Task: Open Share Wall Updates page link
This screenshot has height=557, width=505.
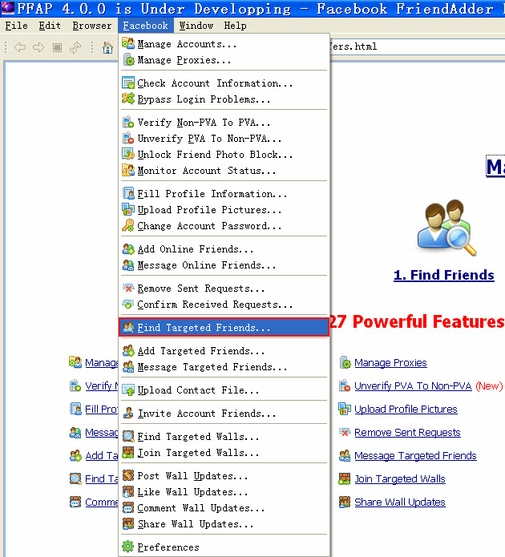Action: tap(400, 502)
